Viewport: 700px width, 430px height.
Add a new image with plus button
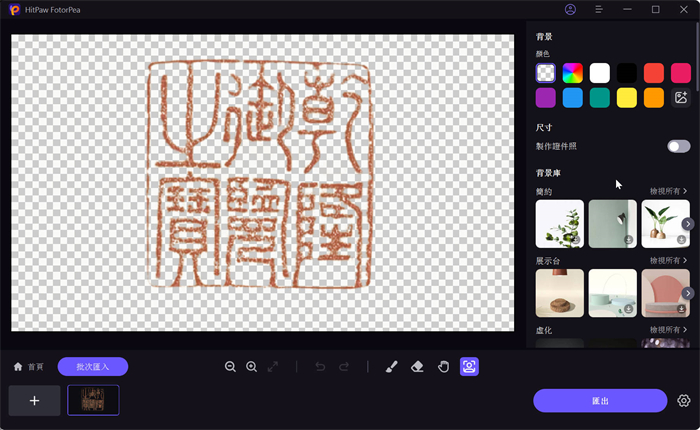[x=34, y=401]
